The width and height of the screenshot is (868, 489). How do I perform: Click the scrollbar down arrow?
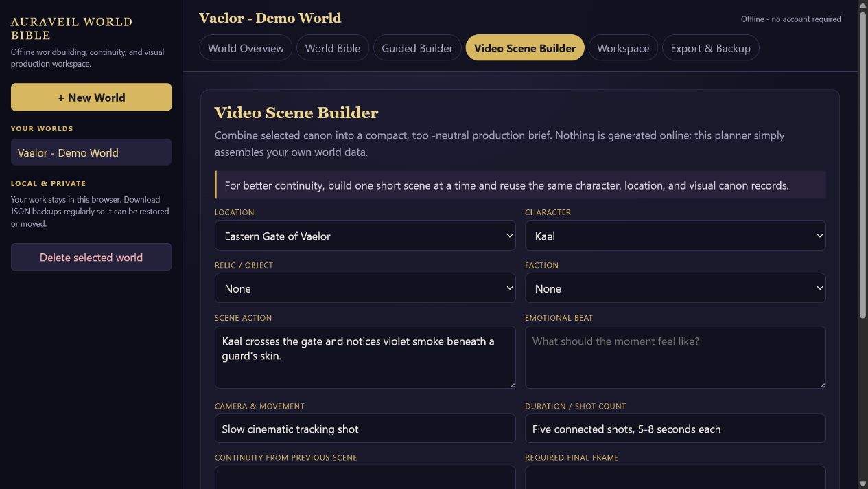tap(863, 484)
